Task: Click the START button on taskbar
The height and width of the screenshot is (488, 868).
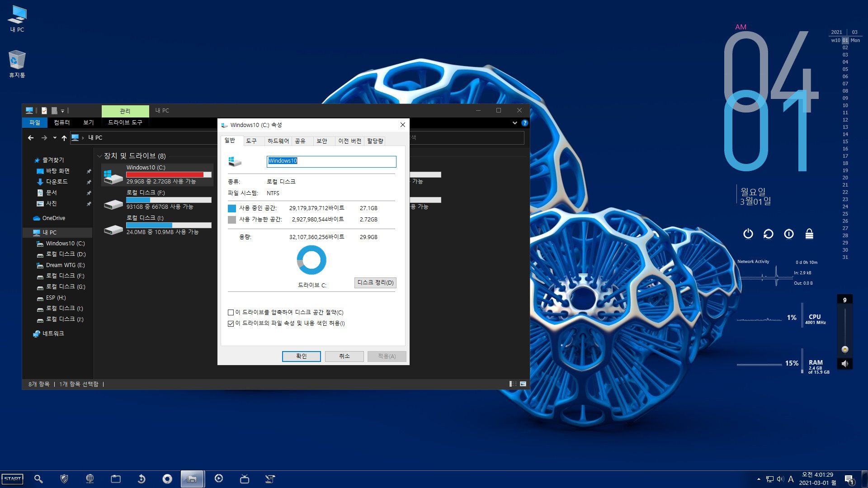Action: (13, 479)
